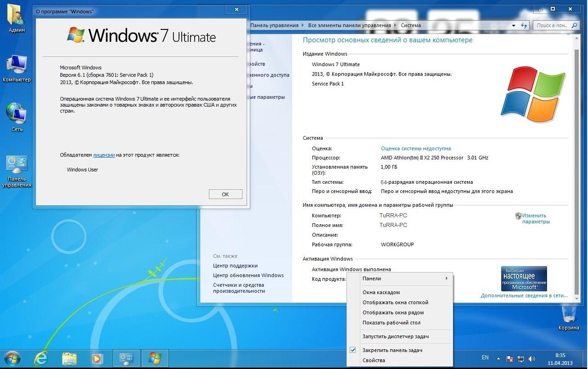Viewport: 588px width, 369px height.
Task: Open Windows Explorer from the taskbar
Action: click(69, 358)
